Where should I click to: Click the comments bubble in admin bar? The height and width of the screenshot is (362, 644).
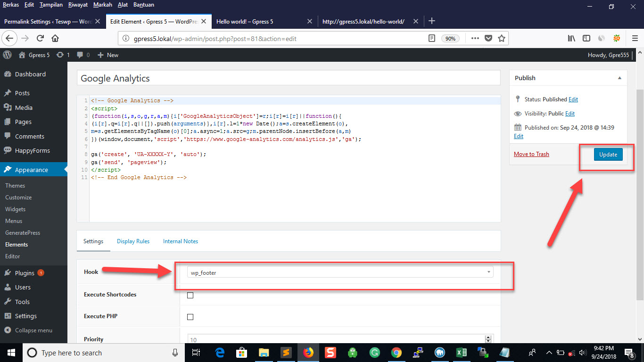pos(83,55)
